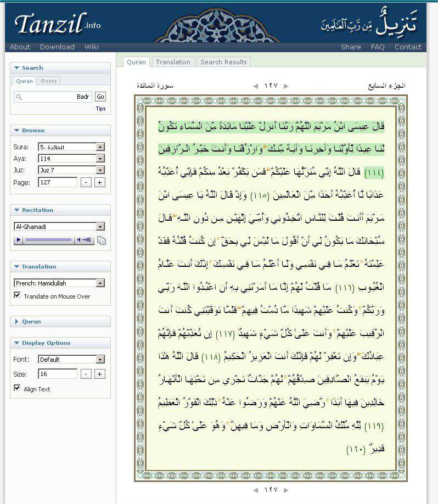Screen dimensions: 438x504
Task: Open the Sura dropdown
Action: point(100,147)
